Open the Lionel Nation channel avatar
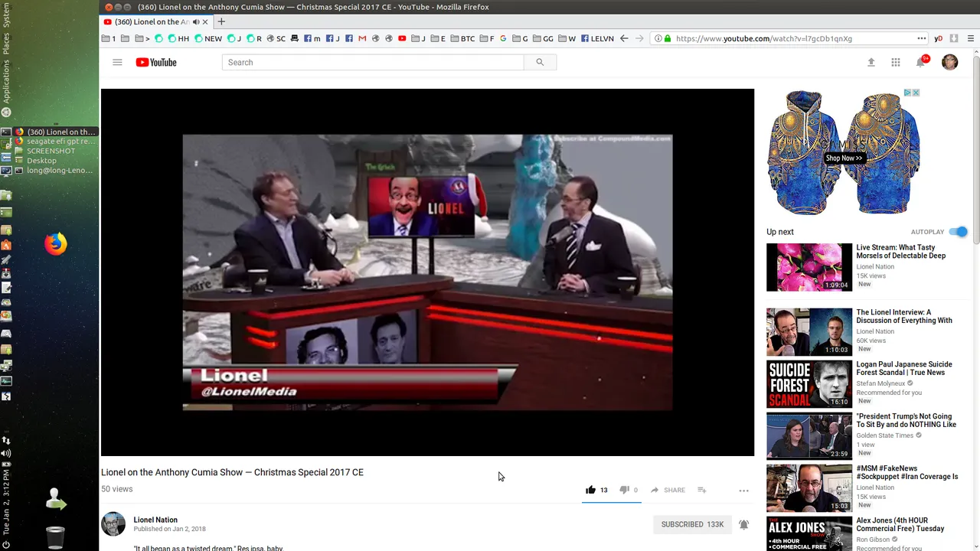The image size is (980, 551). pyautogui.click(x=113, y=524)
